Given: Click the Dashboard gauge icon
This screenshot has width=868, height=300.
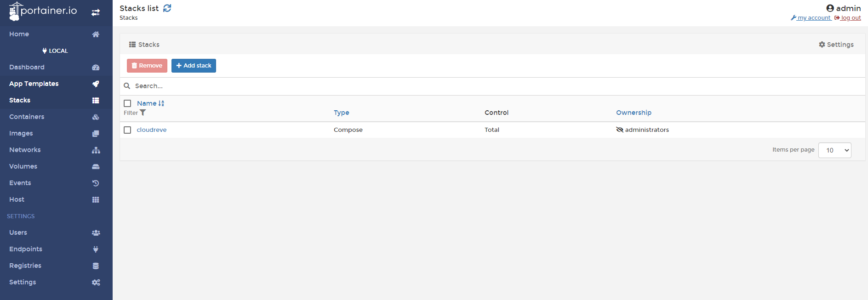Looking at the screenshot, I should click(96, 68).
